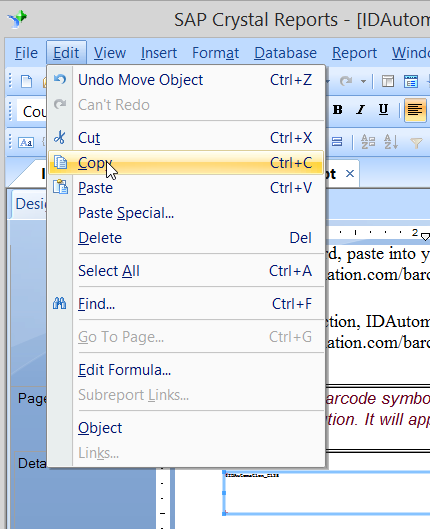The width and height of the screenshot is (430, 529).
Task: Choose Select All
Action: (186, 271)
